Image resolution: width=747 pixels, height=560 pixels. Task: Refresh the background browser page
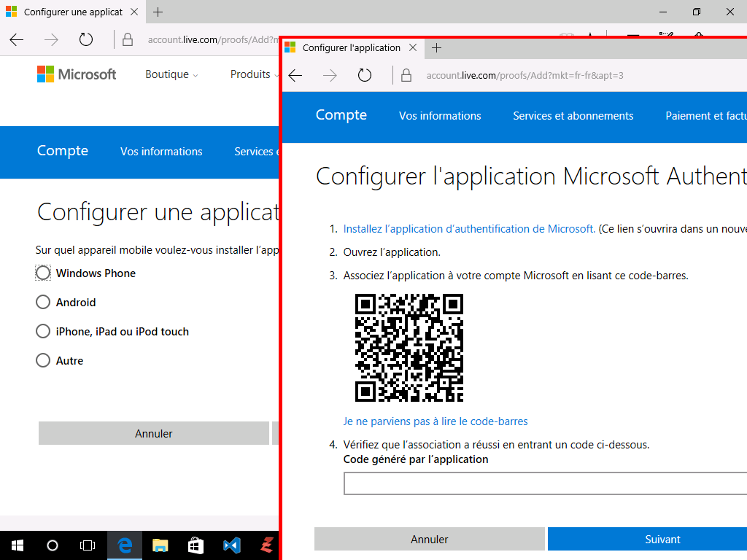86,39
